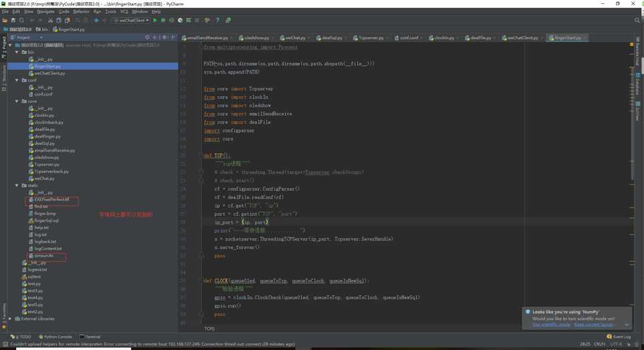Open the Project panel settings gear
Image resolution: width=644 pixels, height=350 pixels.
click(x=165, y=37)
